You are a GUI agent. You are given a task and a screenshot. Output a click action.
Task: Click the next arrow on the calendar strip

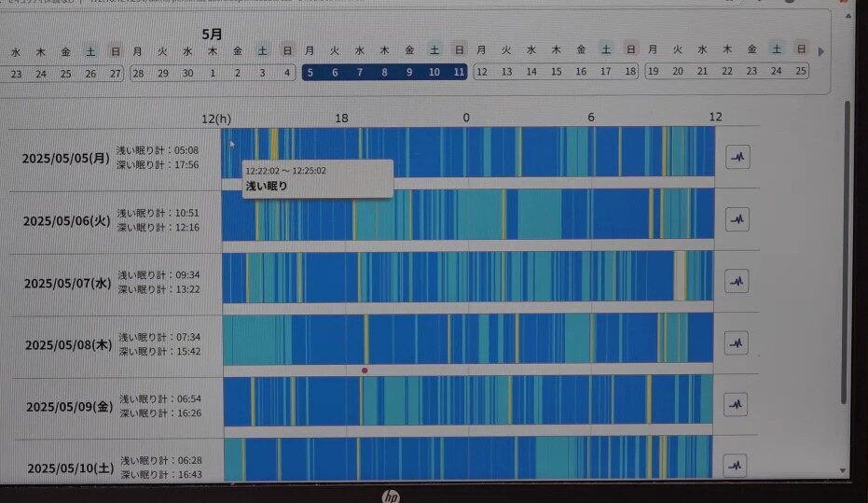821,51
